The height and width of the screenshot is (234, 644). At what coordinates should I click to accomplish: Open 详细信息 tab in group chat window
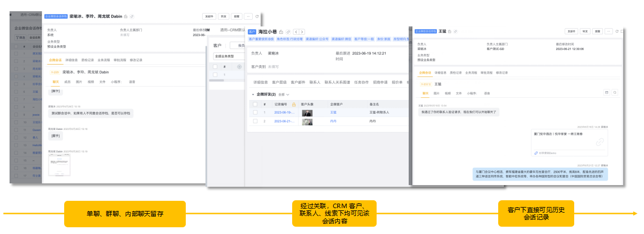[x=71, y=60]
